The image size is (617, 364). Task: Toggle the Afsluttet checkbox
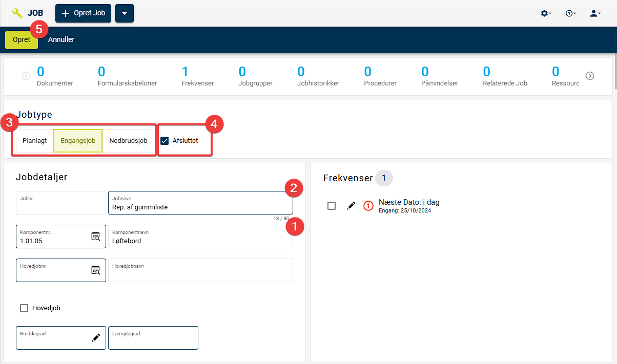coord(164,141)
